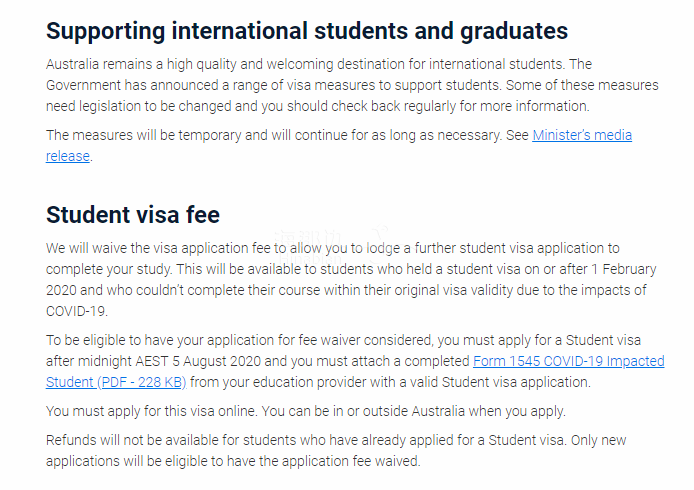Click the faint watermark logo in the page center
The image size is (694, 490).
(x=330, y=245)
